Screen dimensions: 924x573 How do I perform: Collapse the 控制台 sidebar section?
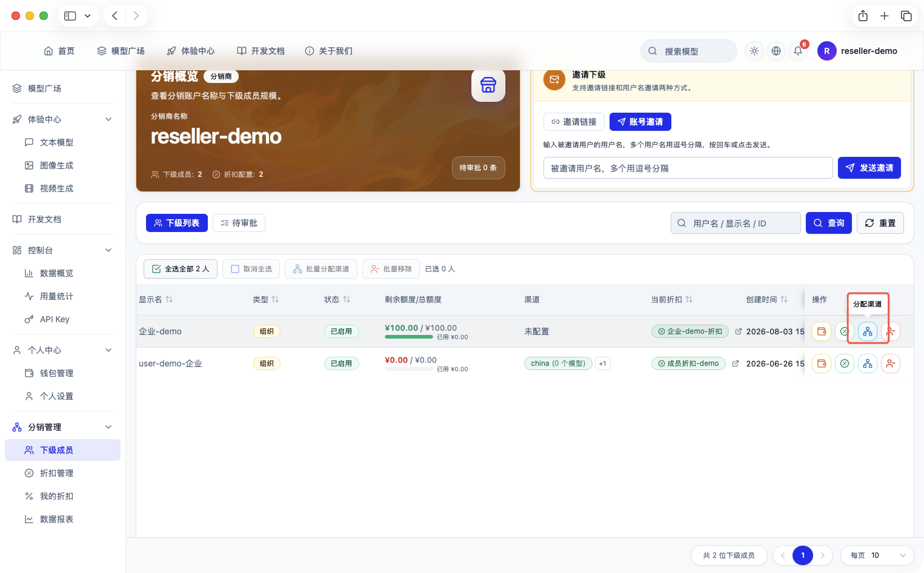pos(108,250)
